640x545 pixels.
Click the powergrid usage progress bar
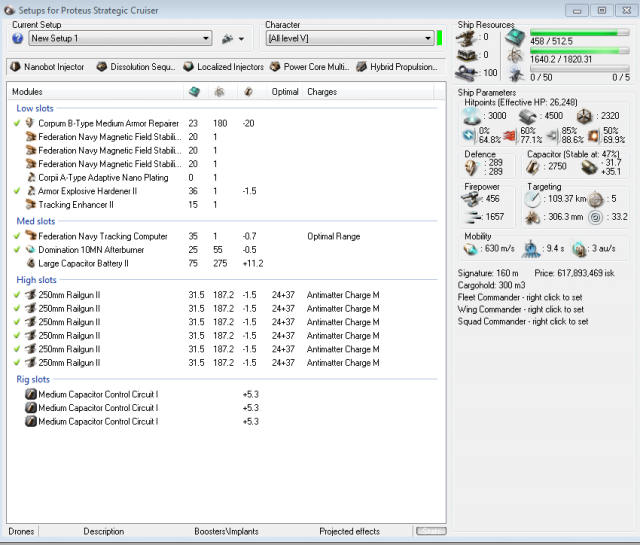[580, 51]
